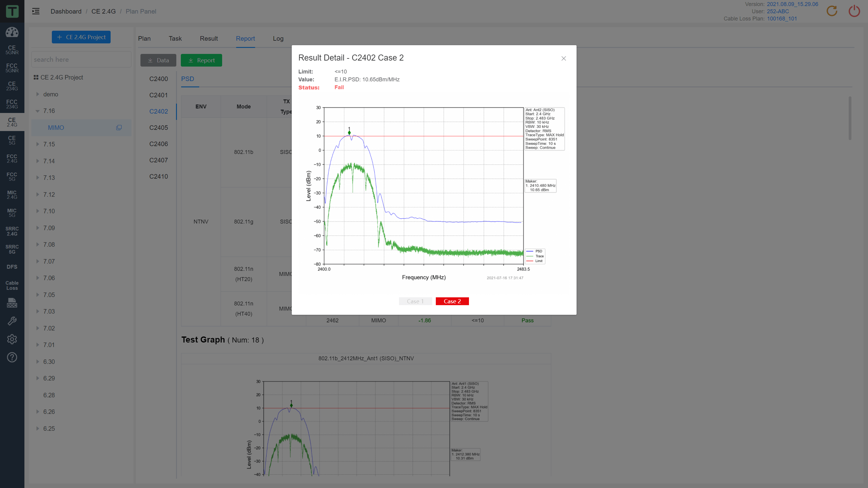The image size is (868, 488).
Task: Open the FCC 2.4G sidebar module
Action: 12,159
